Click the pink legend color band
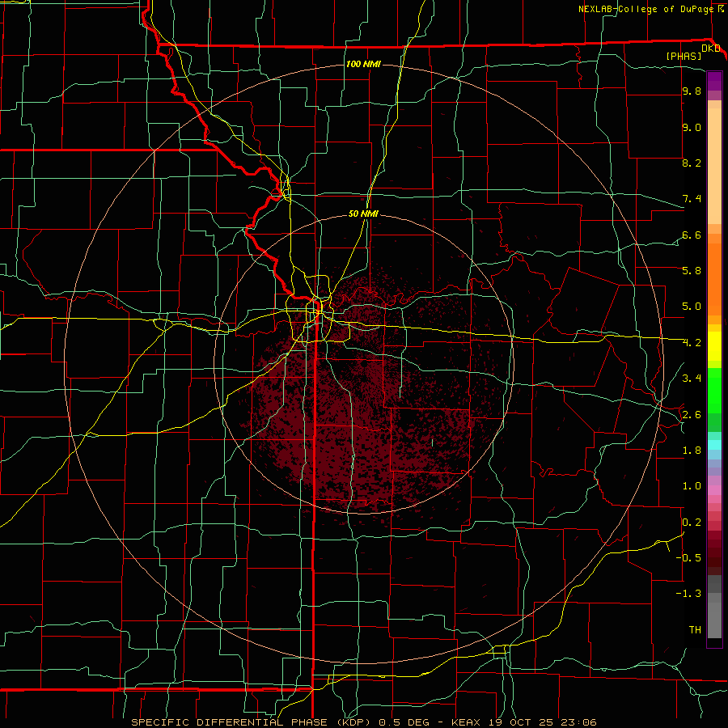Image resolution: width=728 pixels, height=728 pixels. pyautogui.click(x=714, y=490)
